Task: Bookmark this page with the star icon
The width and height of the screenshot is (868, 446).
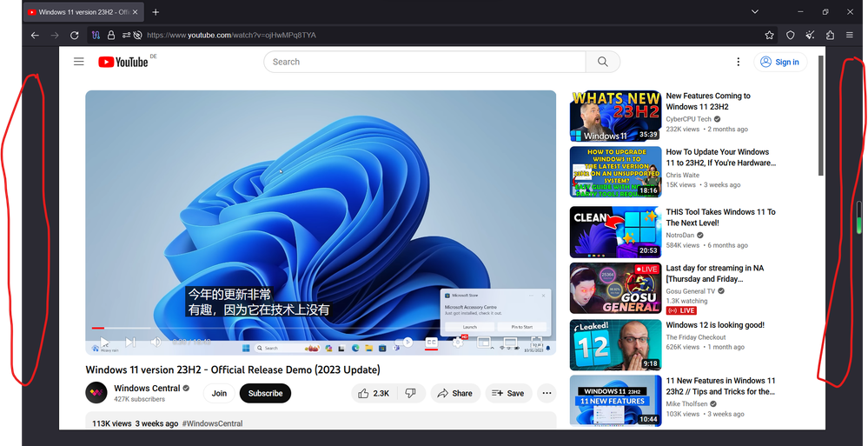Action: (769, 36)
